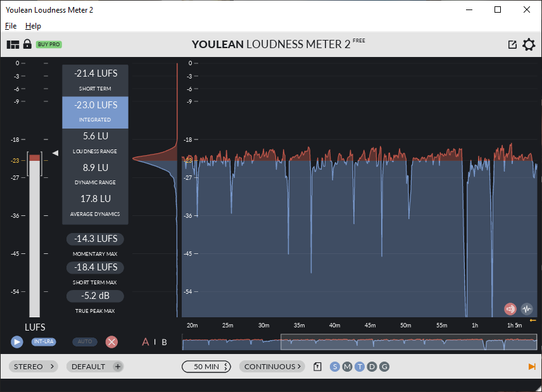Image resolution: width=542 pixels, height=392 pixels.
Task: Jump to latest with orange skip-to-end icon
Action: tap(532, 367)
